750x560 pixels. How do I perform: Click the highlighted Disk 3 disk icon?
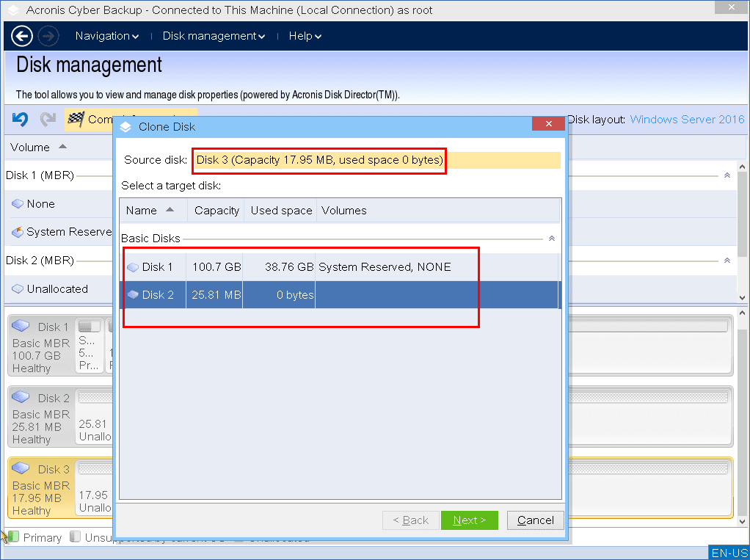coord(21,469)
